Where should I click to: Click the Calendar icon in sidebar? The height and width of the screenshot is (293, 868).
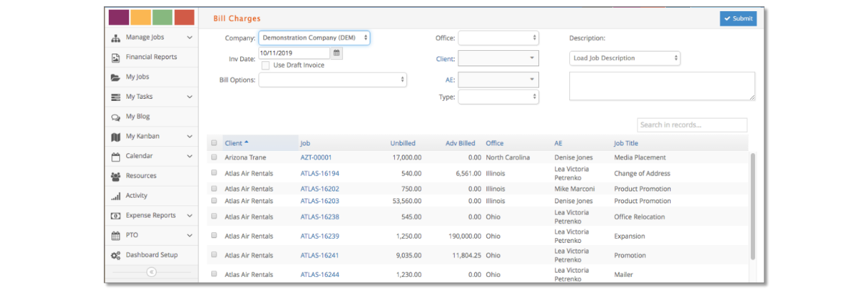point(116,157)
